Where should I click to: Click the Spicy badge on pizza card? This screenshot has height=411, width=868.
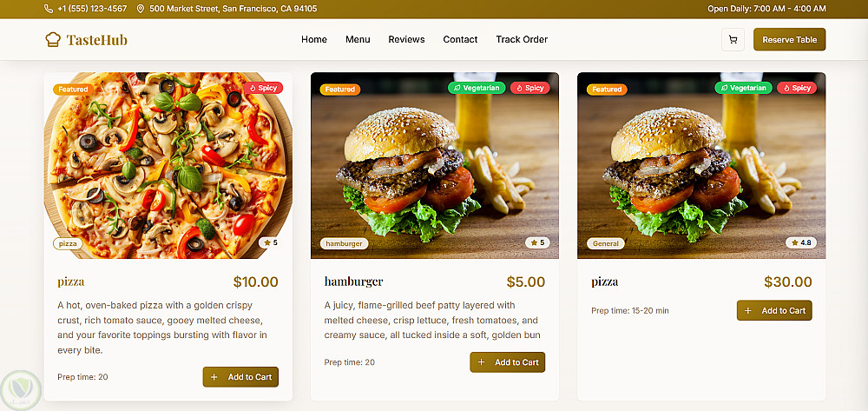tap(263, 88)
